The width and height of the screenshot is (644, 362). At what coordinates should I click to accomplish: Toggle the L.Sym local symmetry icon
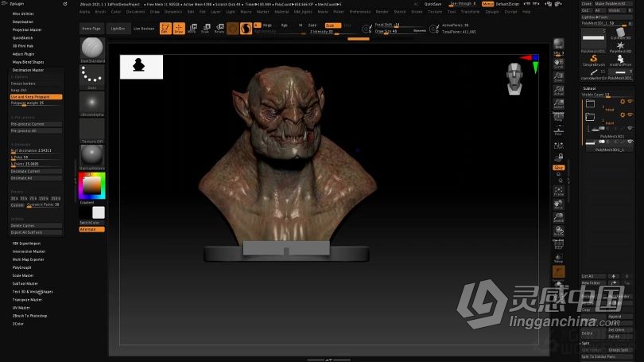pyautogui.click(x=559, y=145)
